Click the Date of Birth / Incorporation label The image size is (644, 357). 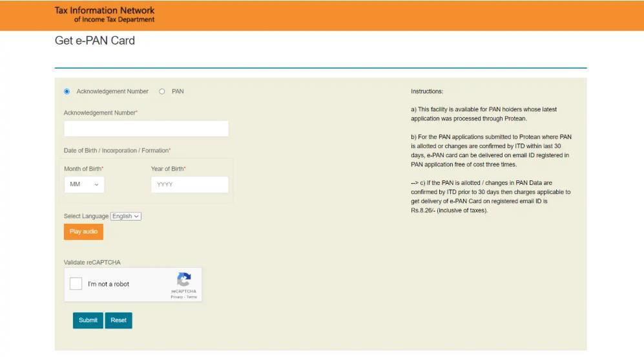[x=117, y=151]
